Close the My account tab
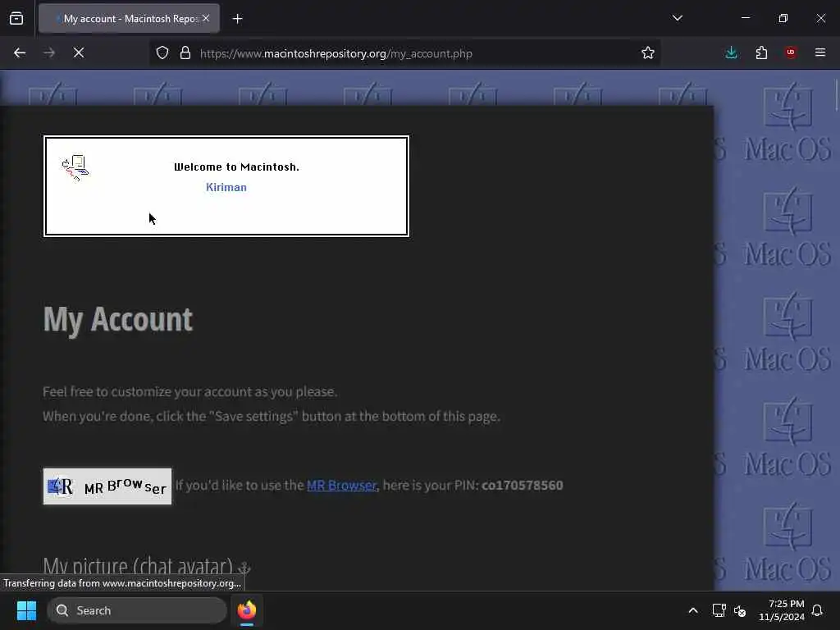Viewport: 840px width, 630px height. [x=206, y=18]
